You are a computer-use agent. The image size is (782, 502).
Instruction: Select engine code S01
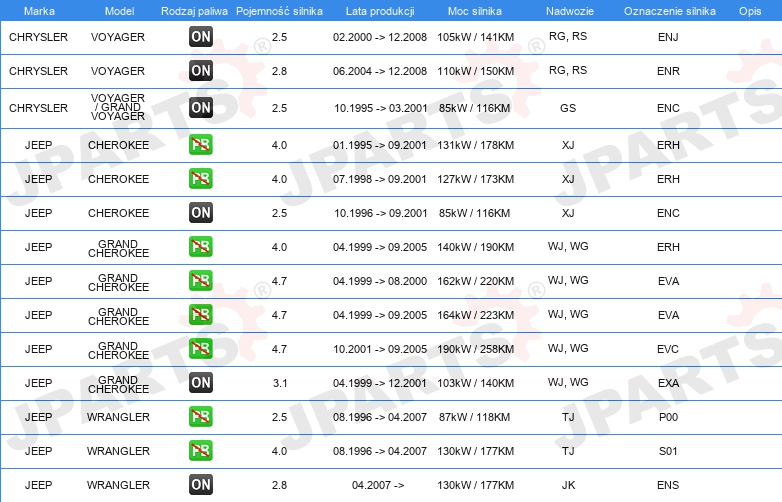668,451
